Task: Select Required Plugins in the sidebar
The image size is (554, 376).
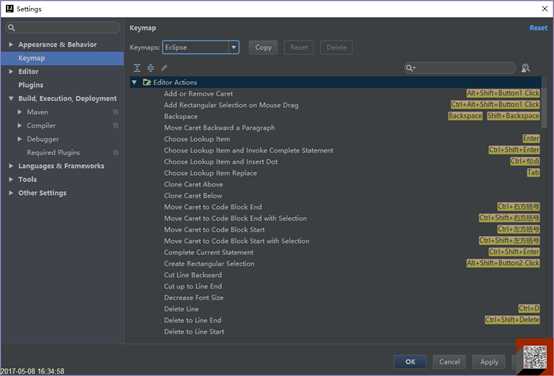Action: 53,153
